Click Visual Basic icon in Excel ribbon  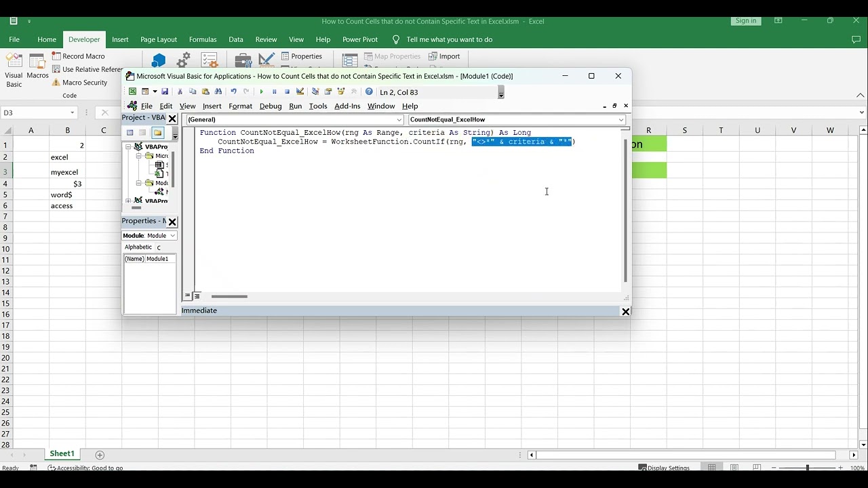[14, 70]
